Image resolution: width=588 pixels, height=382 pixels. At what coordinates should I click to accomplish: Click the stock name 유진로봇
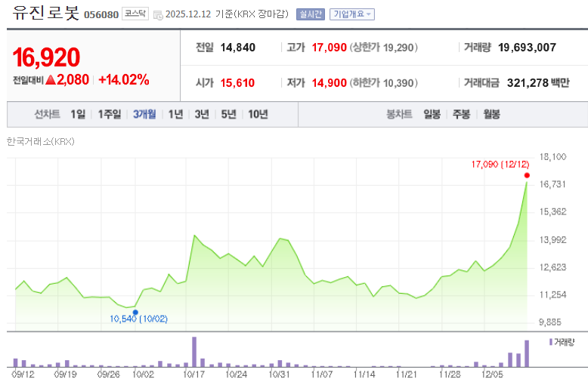pyautogui.click(x=46, y=12)
